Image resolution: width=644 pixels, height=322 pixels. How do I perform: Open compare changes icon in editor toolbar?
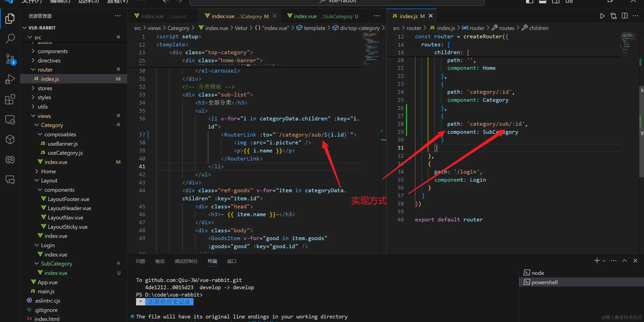614,16
